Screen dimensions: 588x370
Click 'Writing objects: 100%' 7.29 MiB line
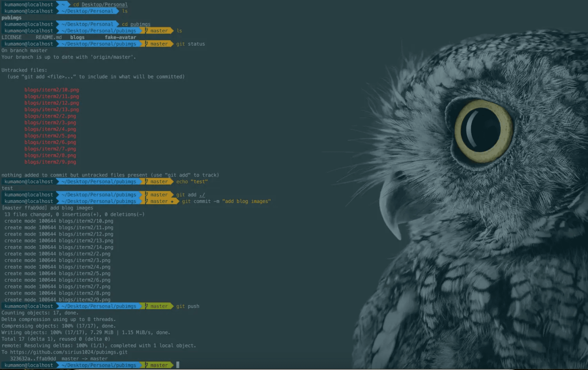(x=86, y=332)
